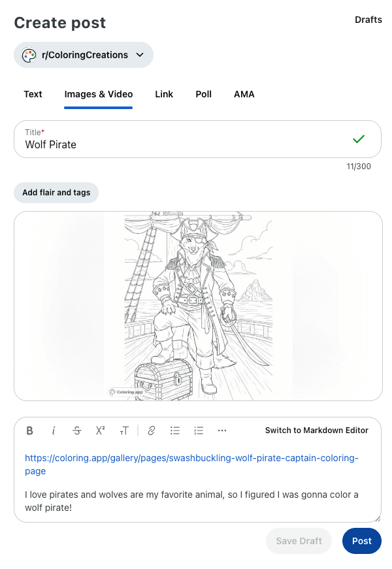The image size is (392, 569).
Task: Insert a bulleted list
Action: (175, 431)
